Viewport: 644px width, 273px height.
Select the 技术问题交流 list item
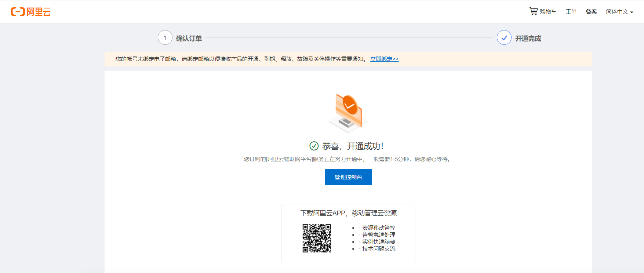click(x=379, y=249)
